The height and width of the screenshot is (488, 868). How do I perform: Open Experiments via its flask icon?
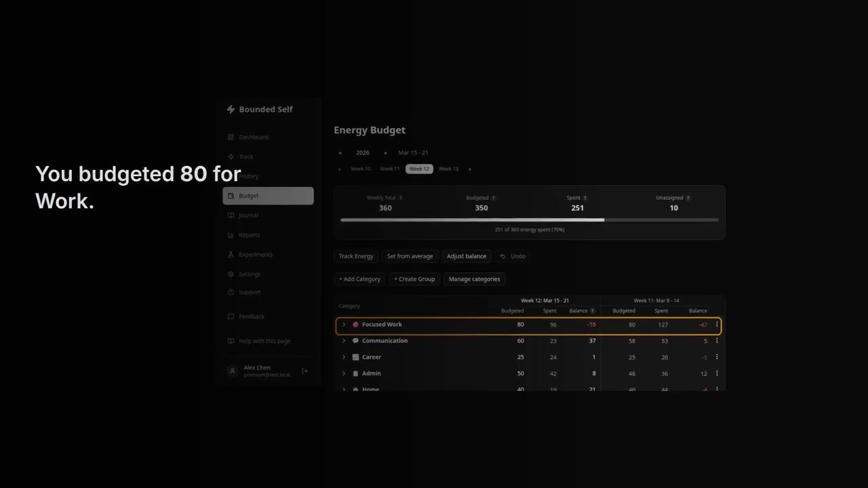pyautogui.click(x=231, y=255)
